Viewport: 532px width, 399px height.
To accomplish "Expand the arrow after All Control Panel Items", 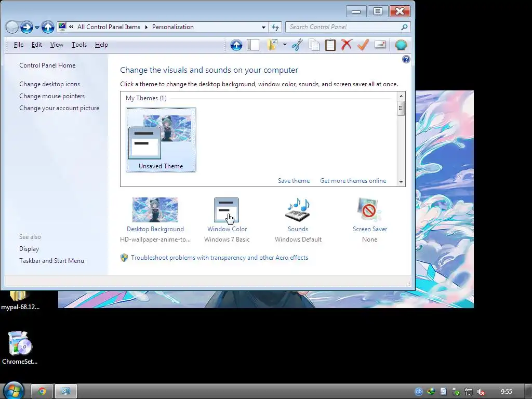I will point(146,27).
